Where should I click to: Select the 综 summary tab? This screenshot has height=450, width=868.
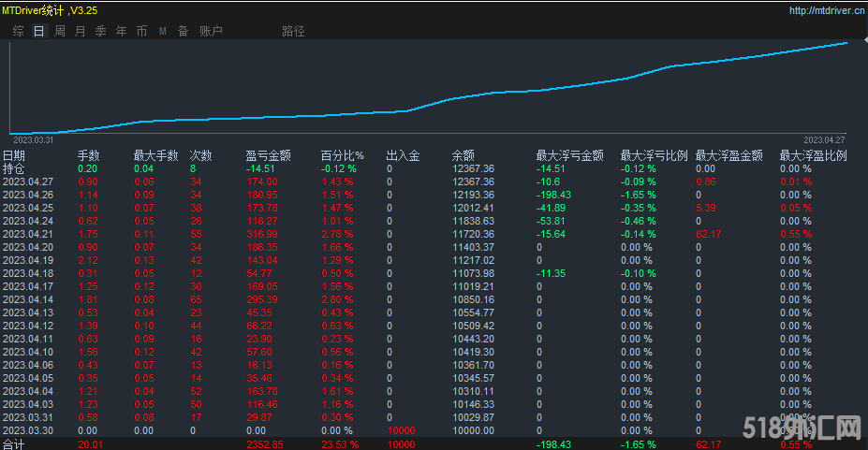(18, 31)
